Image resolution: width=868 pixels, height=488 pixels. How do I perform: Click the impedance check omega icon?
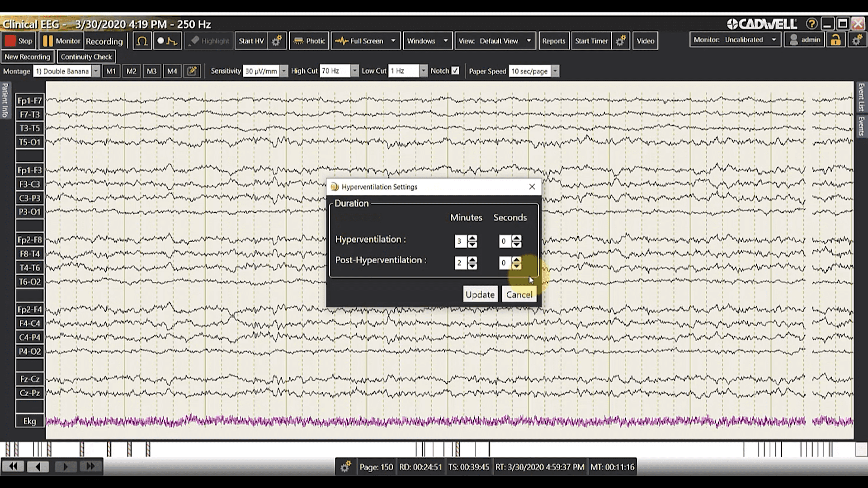pos(142,41)
